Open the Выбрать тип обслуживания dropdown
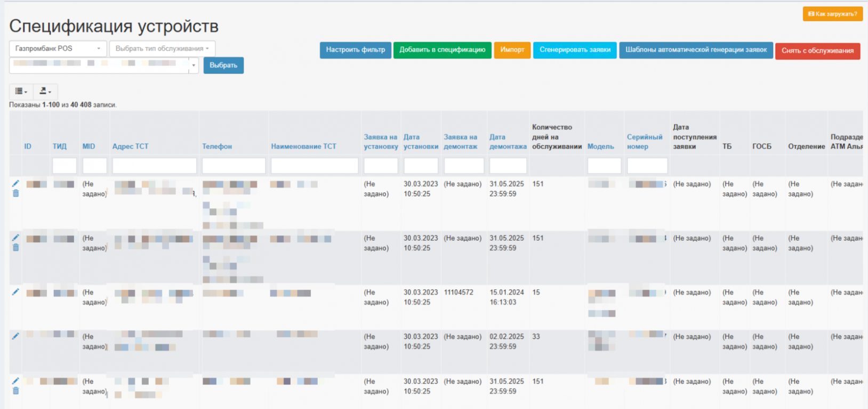 click(162, 48)
